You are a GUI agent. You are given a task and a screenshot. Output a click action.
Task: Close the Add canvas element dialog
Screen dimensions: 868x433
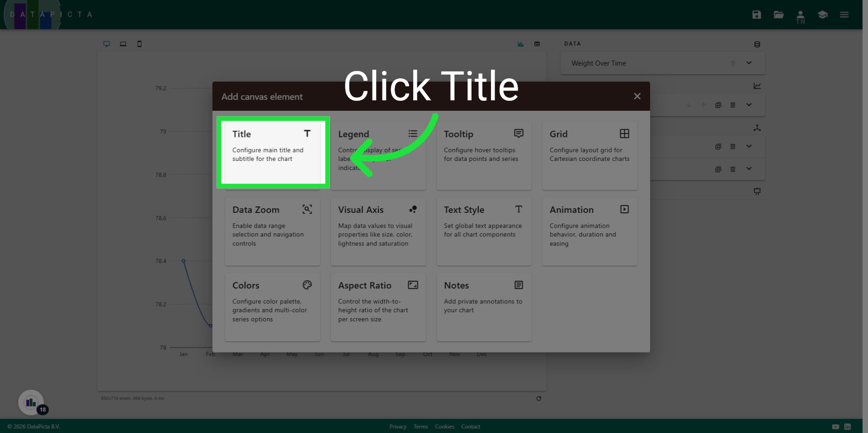[x=637, y=96]
